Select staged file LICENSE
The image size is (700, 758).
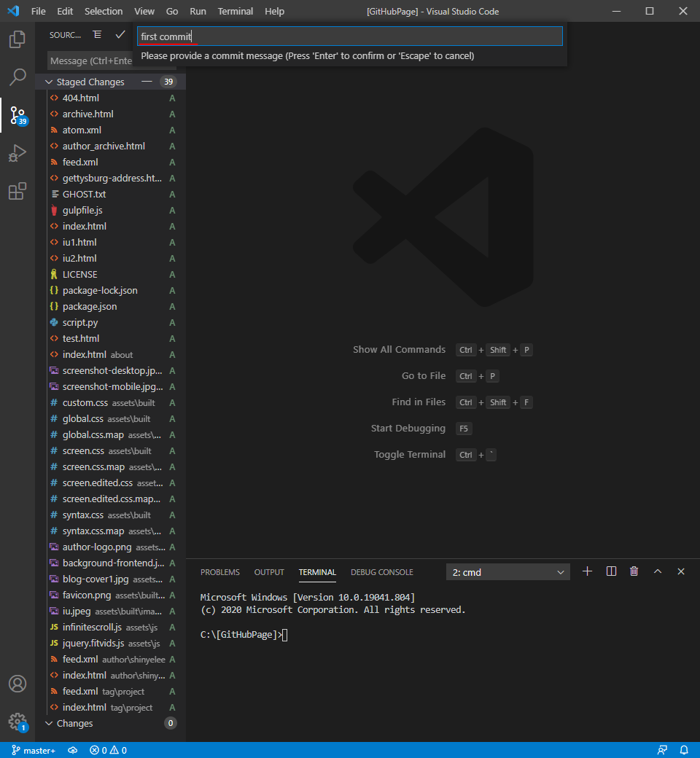point(79,274)
